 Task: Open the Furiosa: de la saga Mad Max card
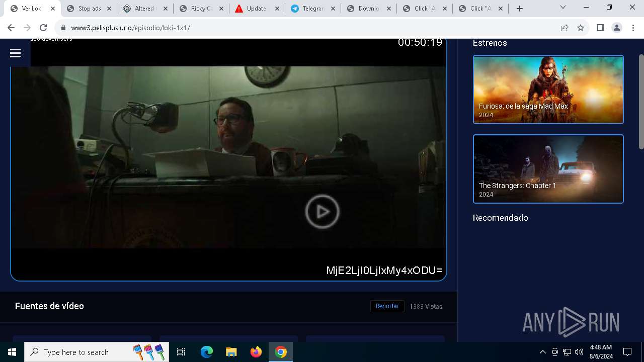[x=548, y=89]
